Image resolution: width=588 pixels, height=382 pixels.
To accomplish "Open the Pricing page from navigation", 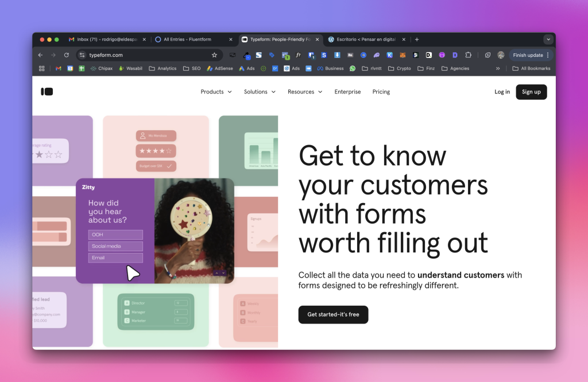I will (381, 92).
